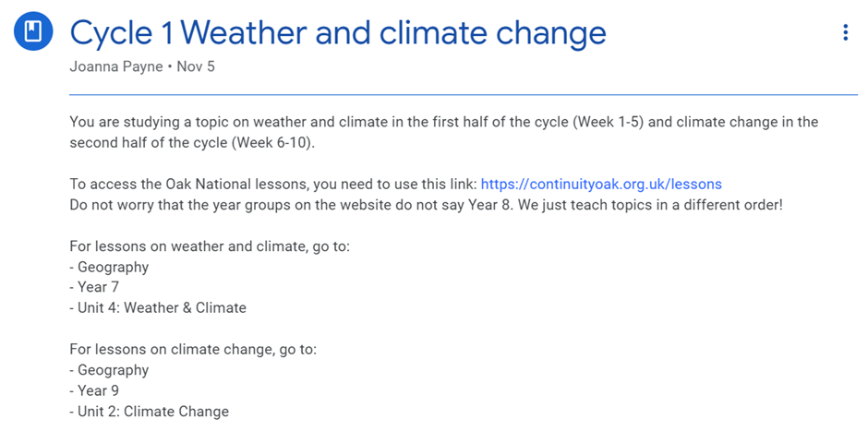868x431 pixels.
Task: Click 'For lessons on climate change' heading
Action: [193, 350]
